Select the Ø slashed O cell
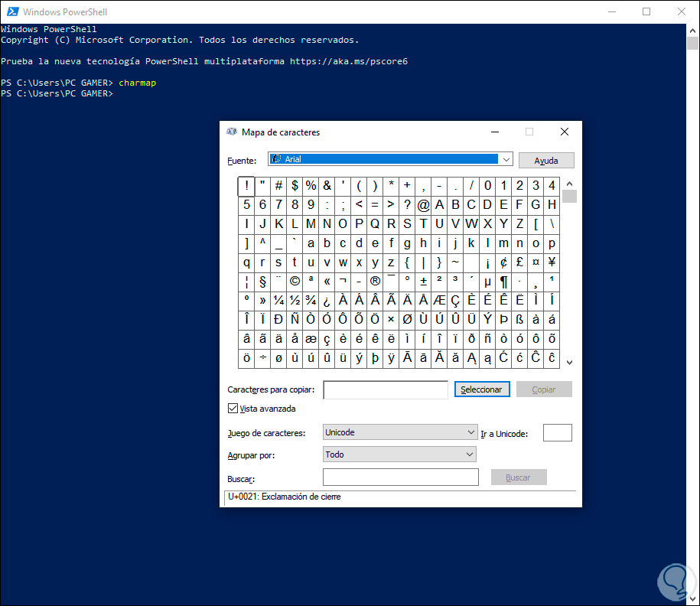 click(x=407, y=320)
